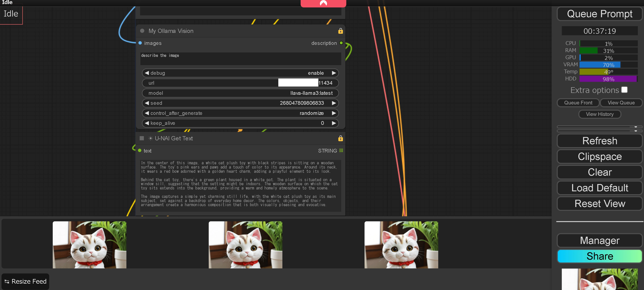This screenshot has height=290, width=644.
Task: Click the images input connector dot
Action: pyautogui.click(x=140, y=43)
